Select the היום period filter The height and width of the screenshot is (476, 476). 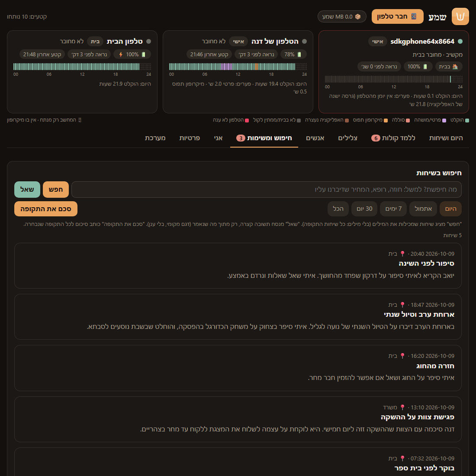coord(450,209)
